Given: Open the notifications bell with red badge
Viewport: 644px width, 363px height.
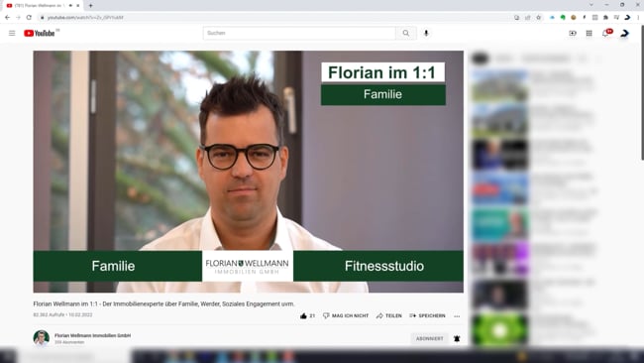Looking at the screenshot, I should coord(606,33).
